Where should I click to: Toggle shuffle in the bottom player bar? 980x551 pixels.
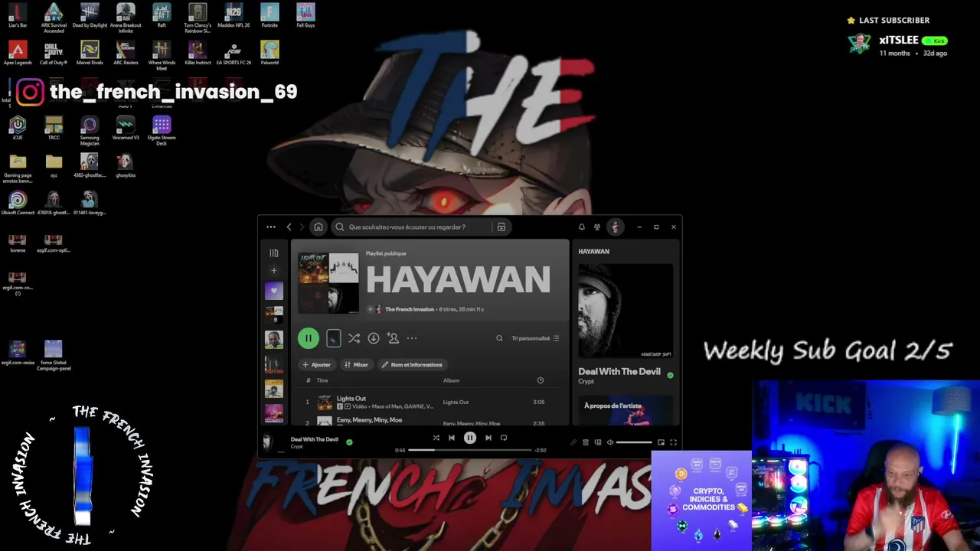(436, 438)
